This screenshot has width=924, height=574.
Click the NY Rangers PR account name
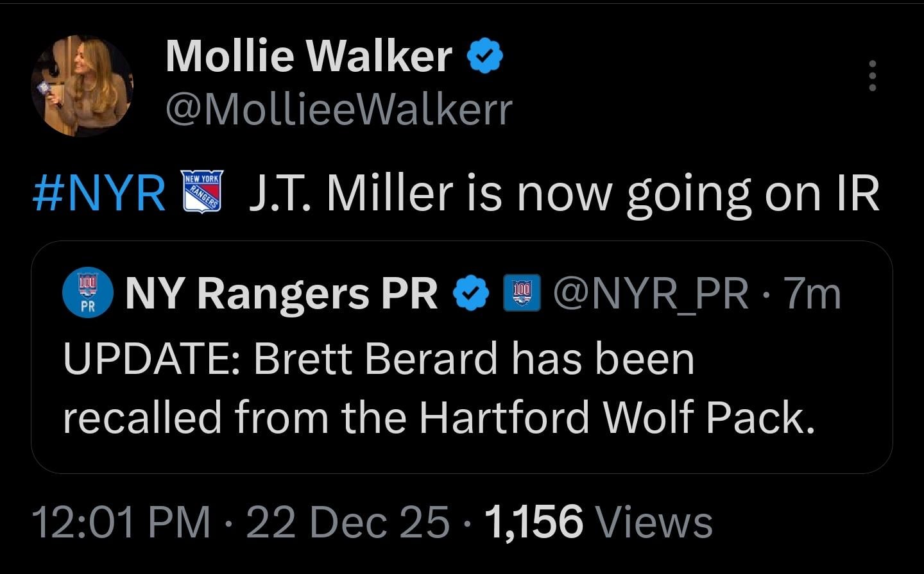pos(282,292)
